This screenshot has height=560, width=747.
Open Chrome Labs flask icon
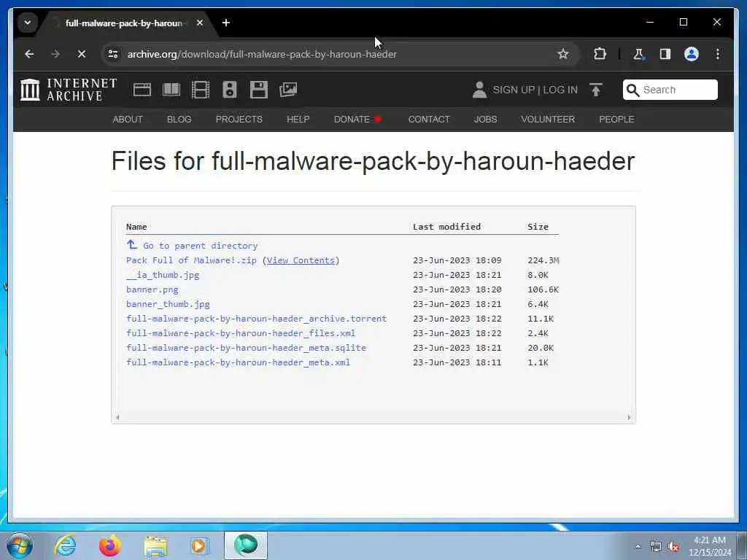638,54
